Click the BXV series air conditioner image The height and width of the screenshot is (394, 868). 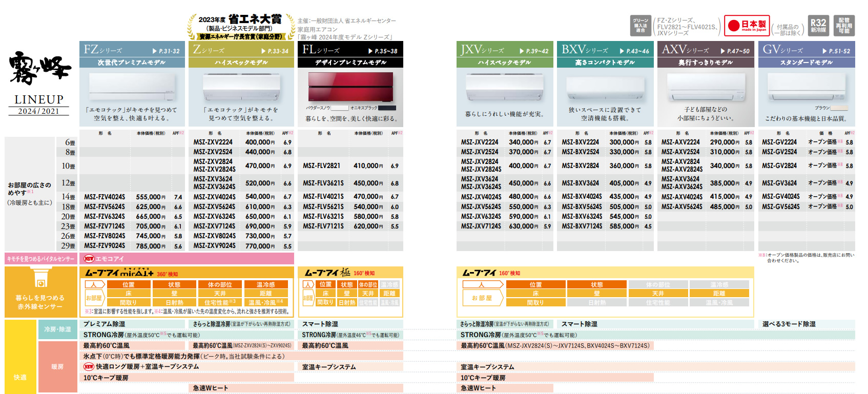pyautogui.click(x=605, y=90)
